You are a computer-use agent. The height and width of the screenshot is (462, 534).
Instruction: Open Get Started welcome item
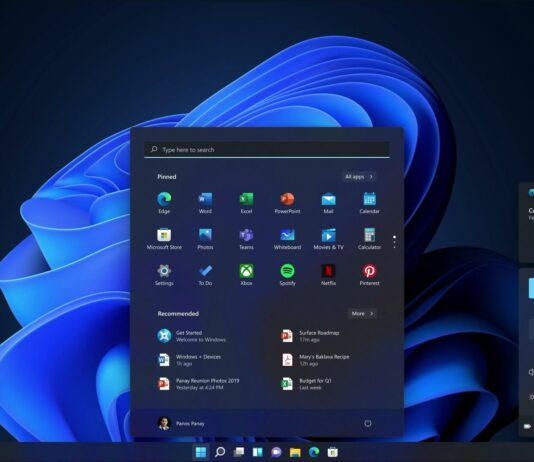(191, 336)
